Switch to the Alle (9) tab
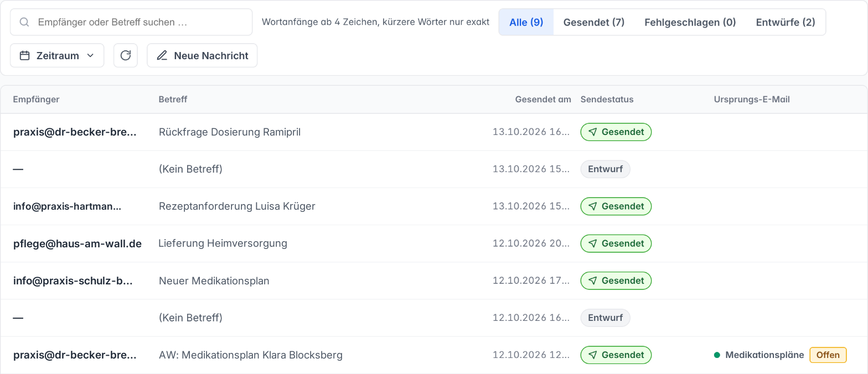The image size is (868, 374). coord(526,22)
